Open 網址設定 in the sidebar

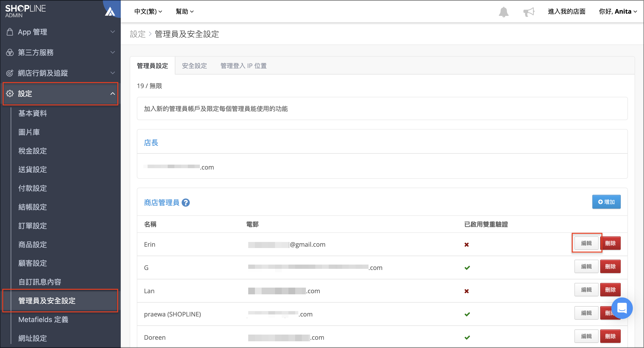point(32,338)
